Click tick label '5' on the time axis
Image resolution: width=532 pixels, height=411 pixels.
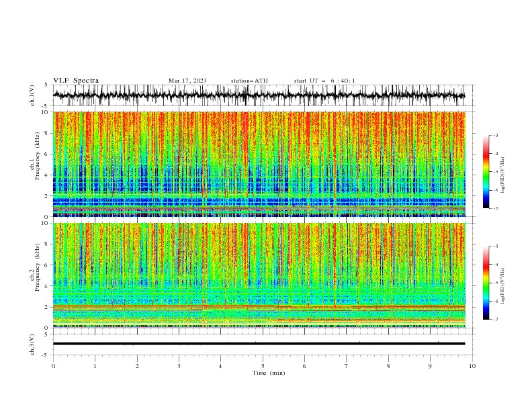(263, 366)
